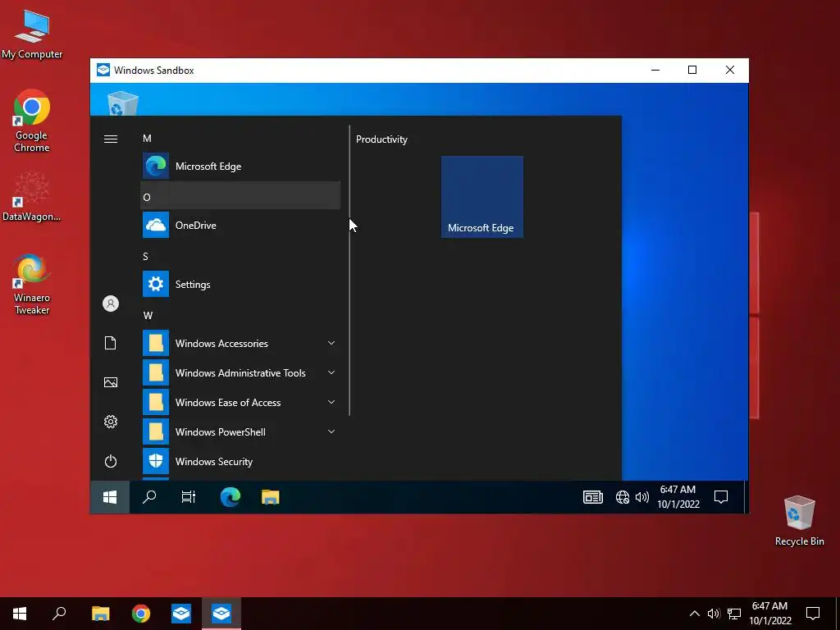Click the letter W section header

[148, 315]
